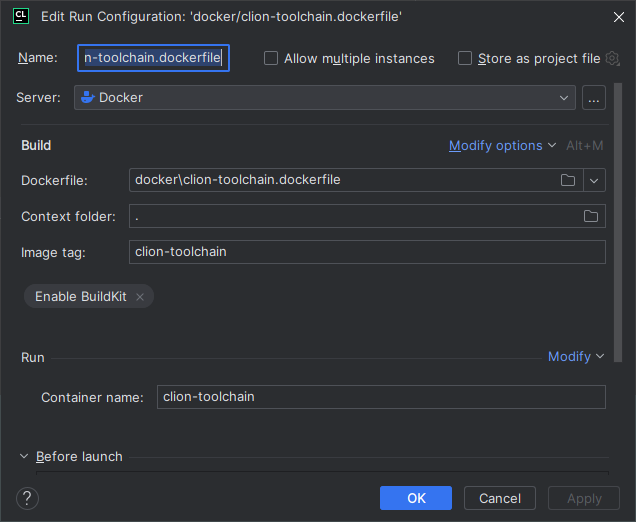Image resolution: width=636 pixels, height=522 pixels.
Task: Click the Image tag input field
Action: pyautogui.click(x=367, y=252)
